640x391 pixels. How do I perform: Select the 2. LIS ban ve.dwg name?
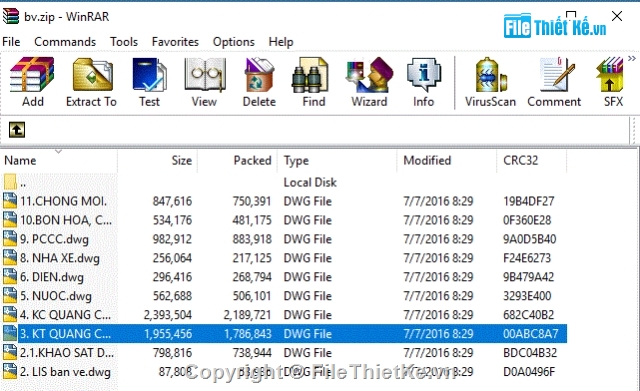pos(65,372)
